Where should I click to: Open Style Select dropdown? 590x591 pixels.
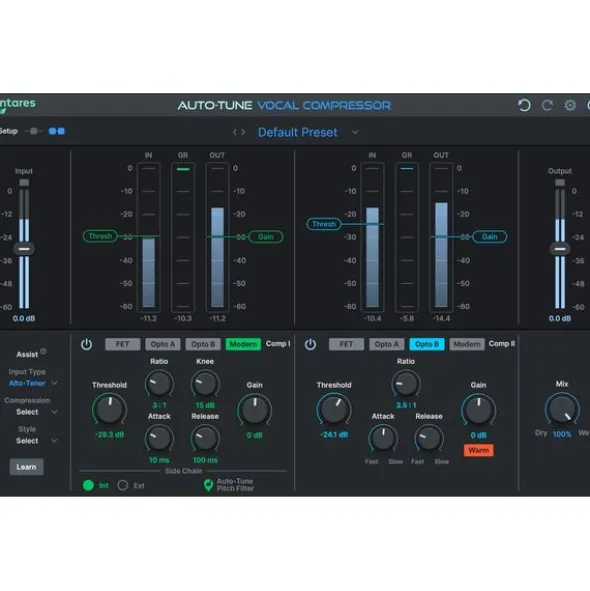tap(36, 441)
